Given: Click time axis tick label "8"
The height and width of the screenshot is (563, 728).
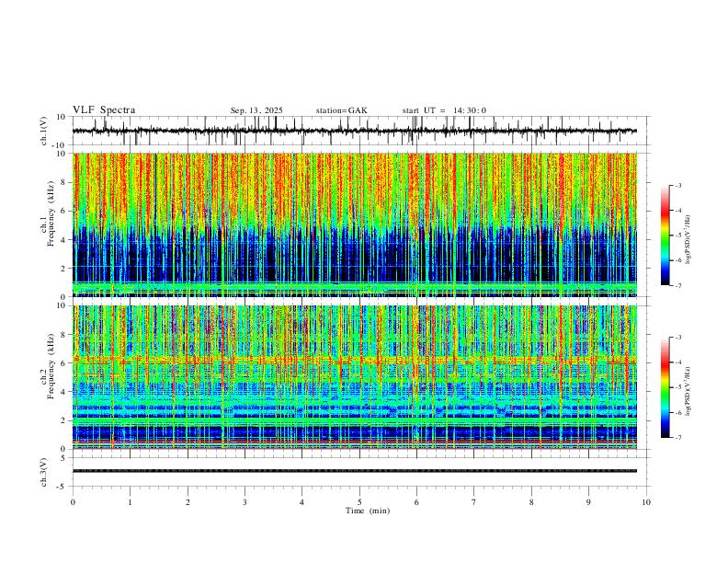Looking at the screenshot, I should coord(531,502).
